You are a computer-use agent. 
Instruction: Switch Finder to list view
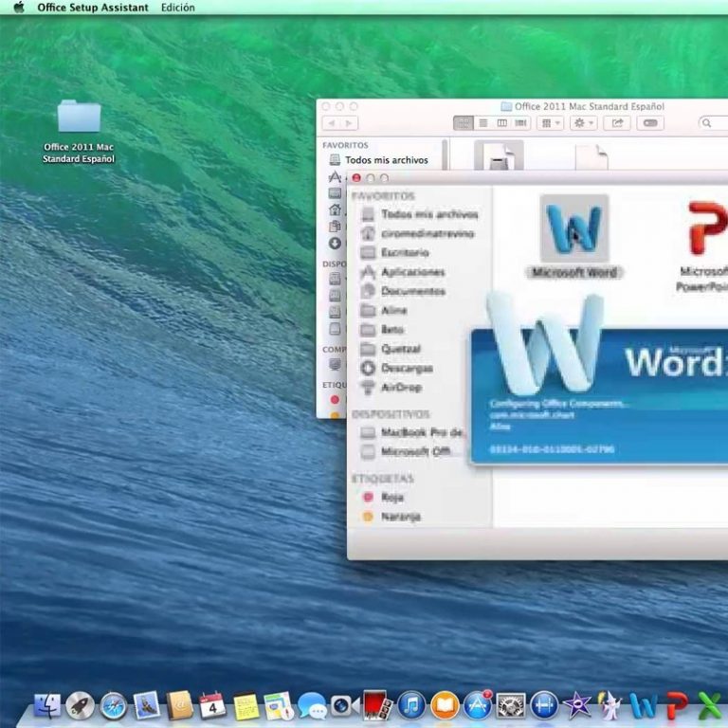tap(482, 123)
